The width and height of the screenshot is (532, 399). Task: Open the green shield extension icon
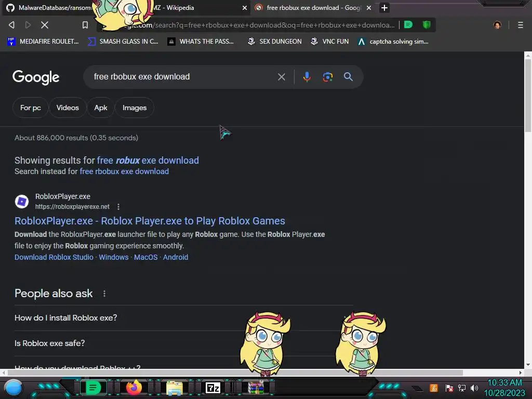[427, 25]
